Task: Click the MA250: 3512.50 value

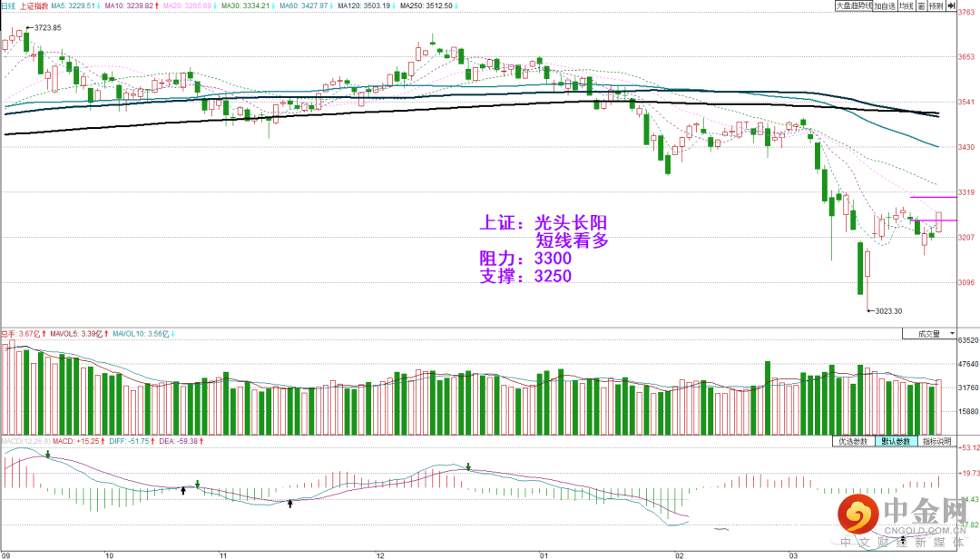Action: tap(428, 5)
